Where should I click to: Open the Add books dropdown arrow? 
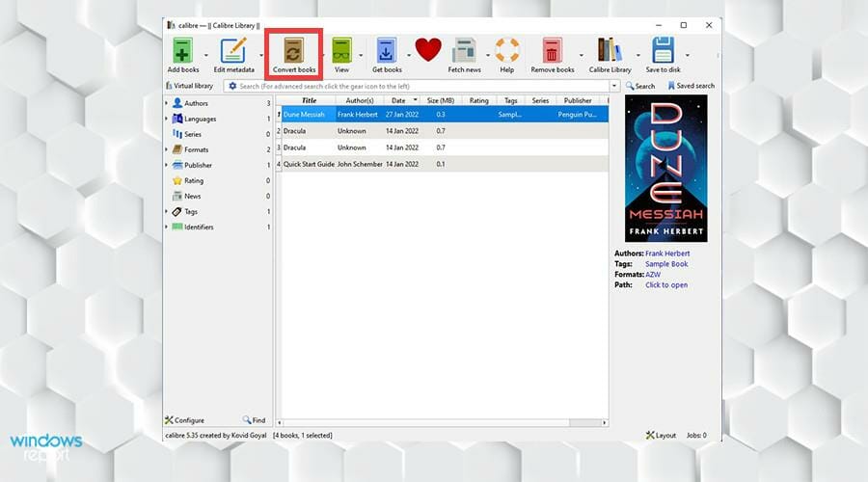pyautogui.click(x=206, y=55)
